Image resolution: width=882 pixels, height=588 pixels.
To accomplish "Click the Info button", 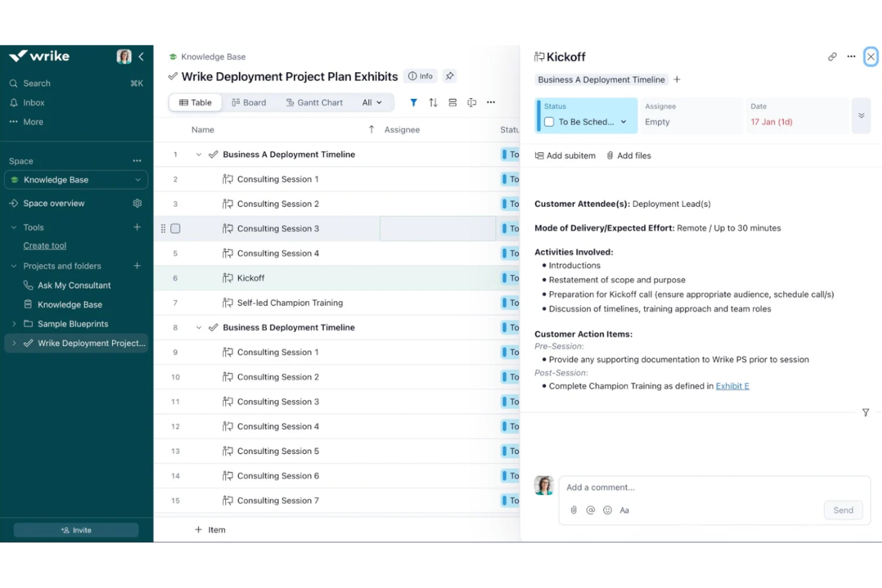I will coord(421,76).
